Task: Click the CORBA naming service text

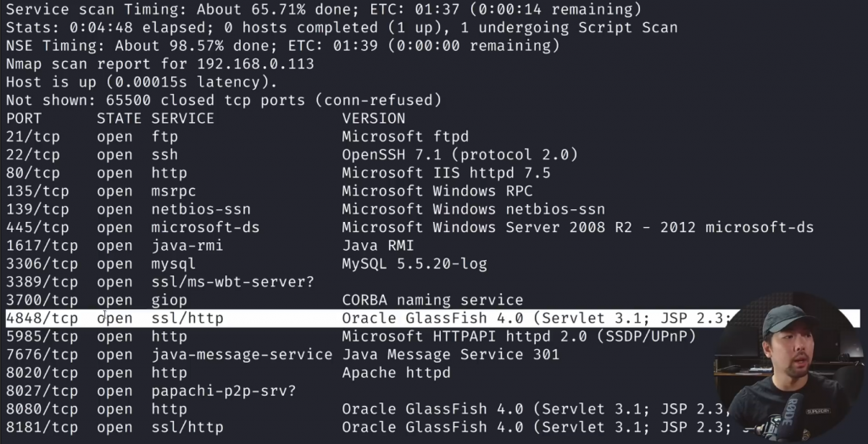Action: 432,300
